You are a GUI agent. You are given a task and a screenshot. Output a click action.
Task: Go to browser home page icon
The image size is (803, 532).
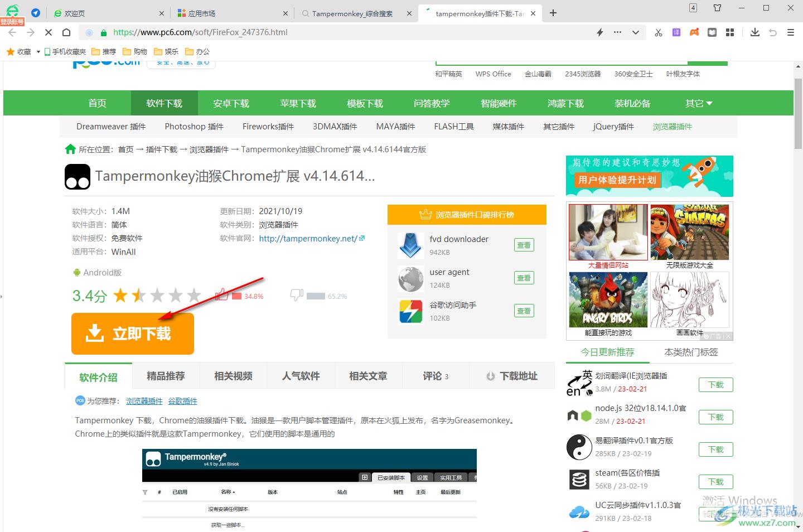click(x=66, y=32)
